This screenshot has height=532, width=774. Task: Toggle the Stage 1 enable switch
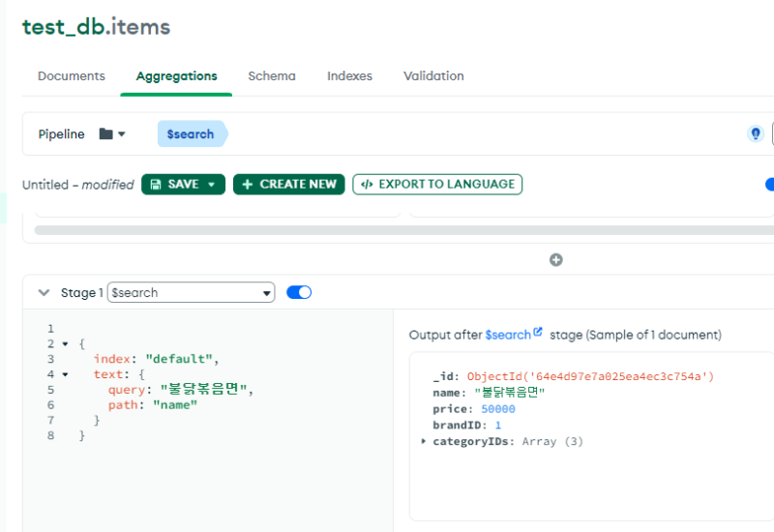click(299, 292)
